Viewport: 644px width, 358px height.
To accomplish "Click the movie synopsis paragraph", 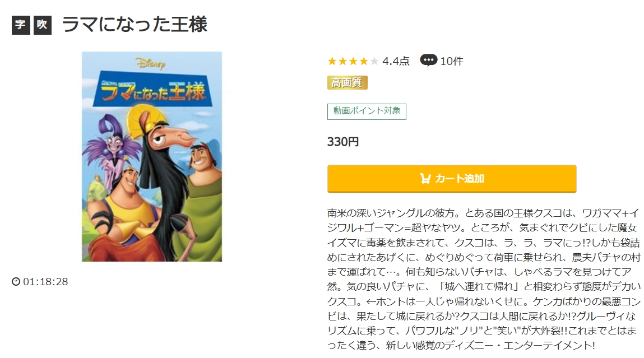I will coord(484,279).
